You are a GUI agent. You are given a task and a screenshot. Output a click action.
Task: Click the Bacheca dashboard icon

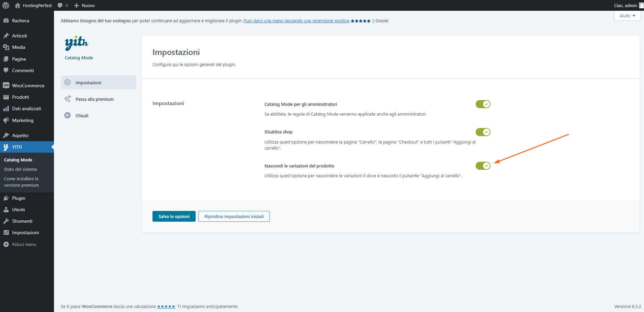click(6, 21)
